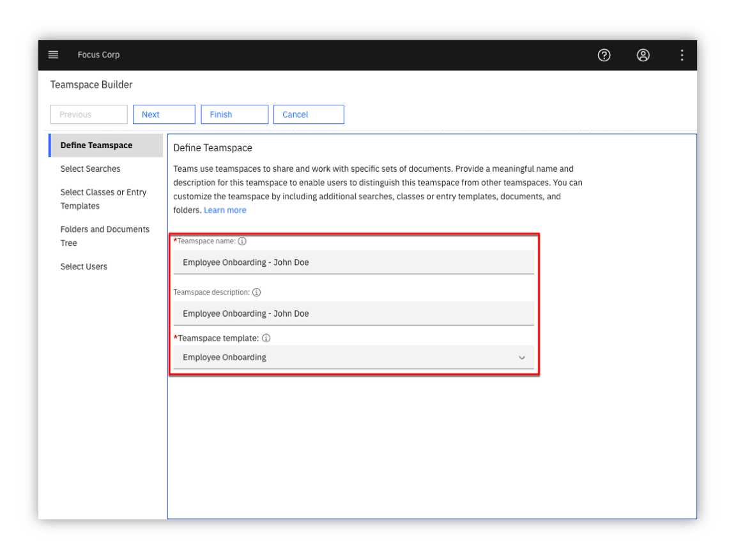Open the help question mark icon
The height and width of the screenshot is (560, 736).
(x=604, y=56)
